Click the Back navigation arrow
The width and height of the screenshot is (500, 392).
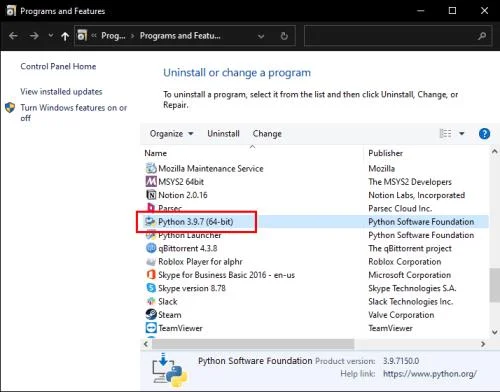pos(13,36)
